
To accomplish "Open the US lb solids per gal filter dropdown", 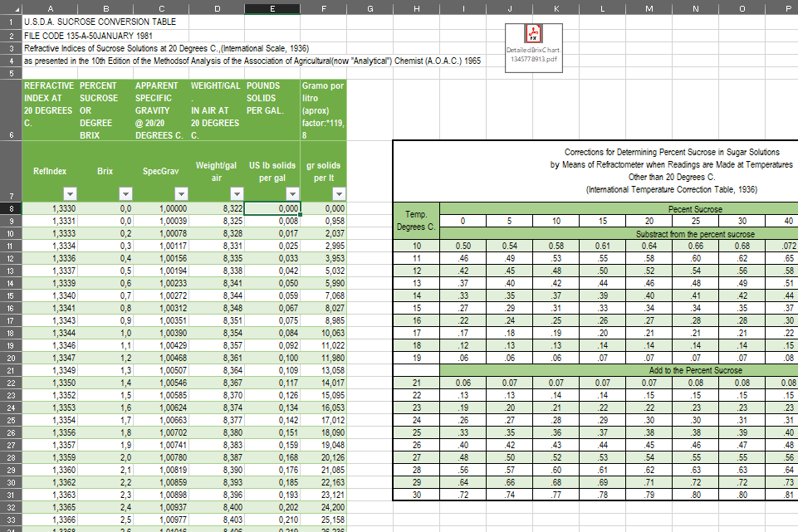I will click(x=292, y=193).
